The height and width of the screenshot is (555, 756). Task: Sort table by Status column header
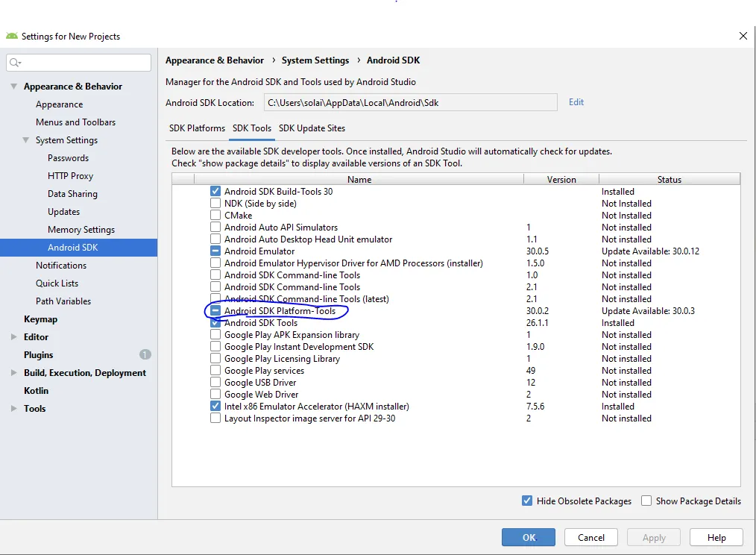click(670, 179)
